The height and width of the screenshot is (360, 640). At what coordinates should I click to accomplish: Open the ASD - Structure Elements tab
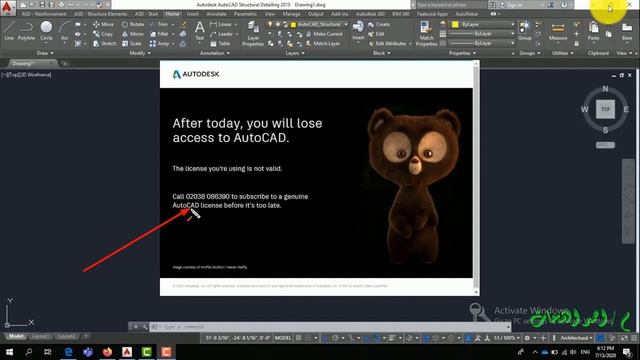point(100,14)
